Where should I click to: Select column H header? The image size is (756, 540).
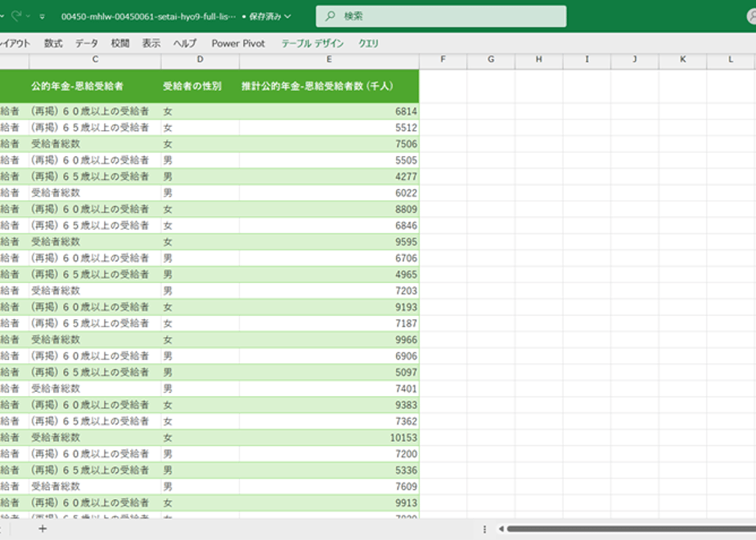coord(538,60)
